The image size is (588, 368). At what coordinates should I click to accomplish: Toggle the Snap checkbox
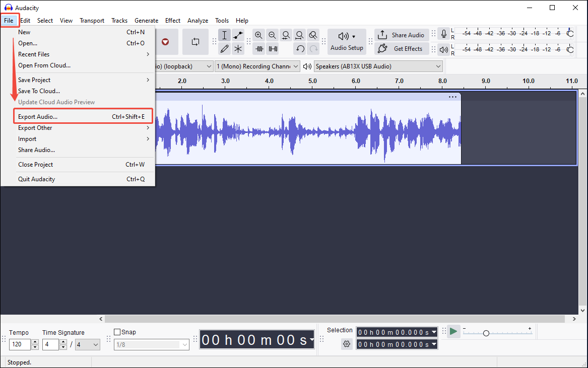tap(117, 332)
